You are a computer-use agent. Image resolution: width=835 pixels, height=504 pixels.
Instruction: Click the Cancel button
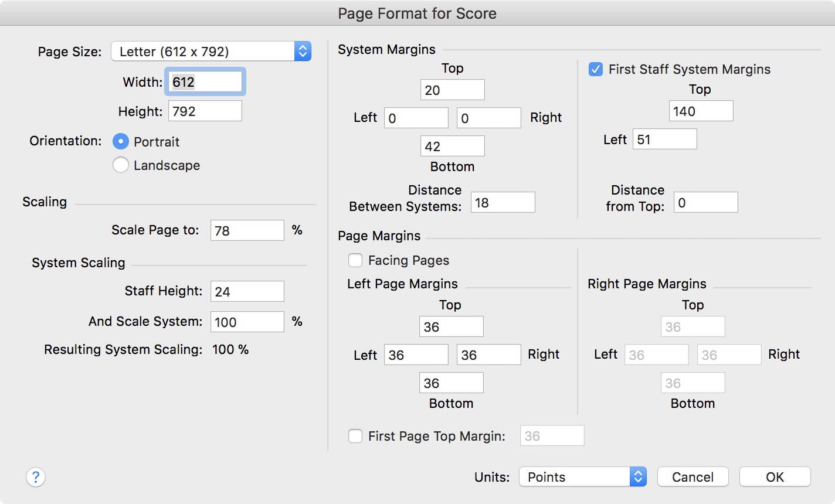tap(693, 477)
